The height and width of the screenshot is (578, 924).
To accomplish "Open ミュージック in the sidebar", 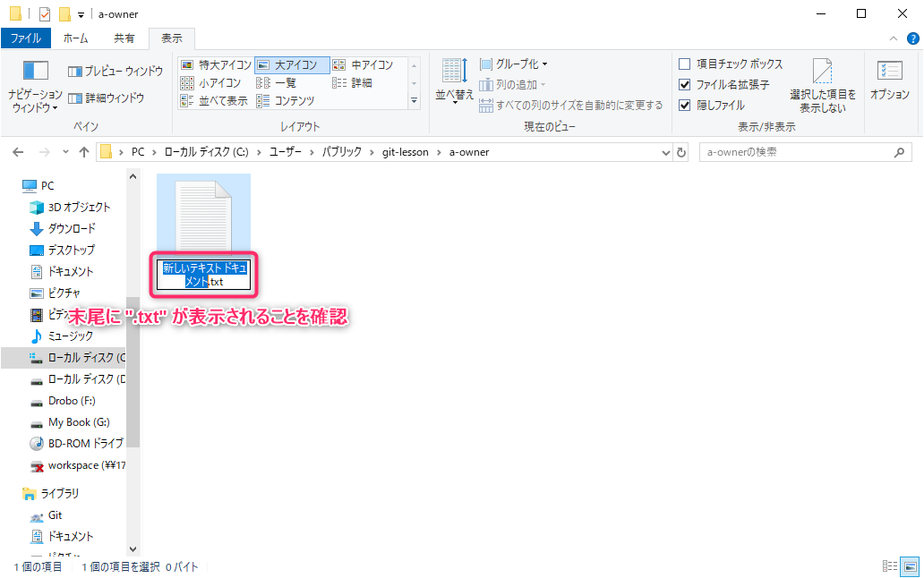I will (x=62, y=336).
